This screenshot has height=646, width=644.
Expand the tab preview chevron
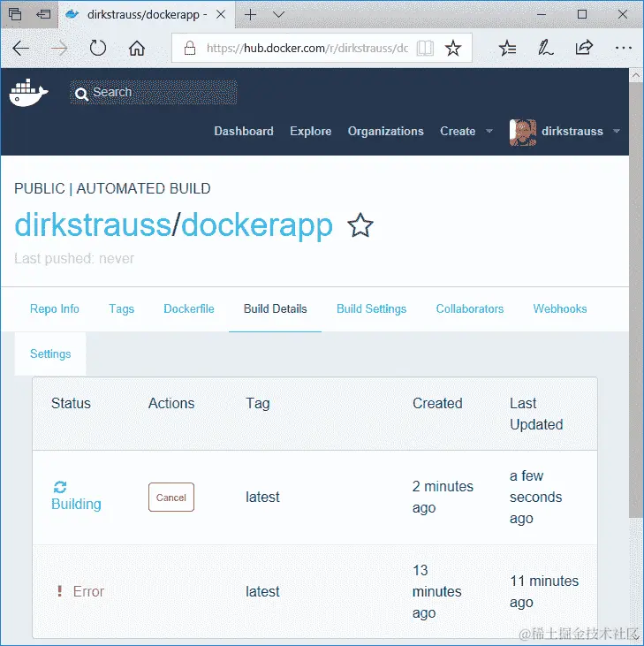pos(279,15)
